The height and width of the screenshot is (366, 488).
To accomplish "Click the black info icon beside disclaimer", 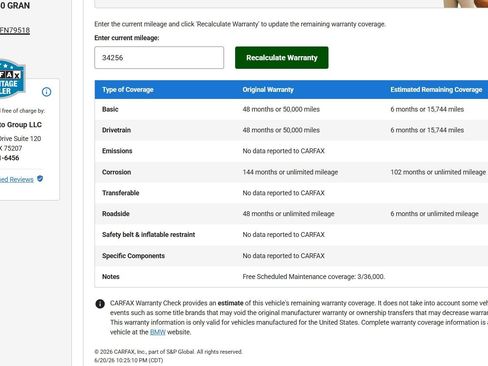I will [100, 304].
